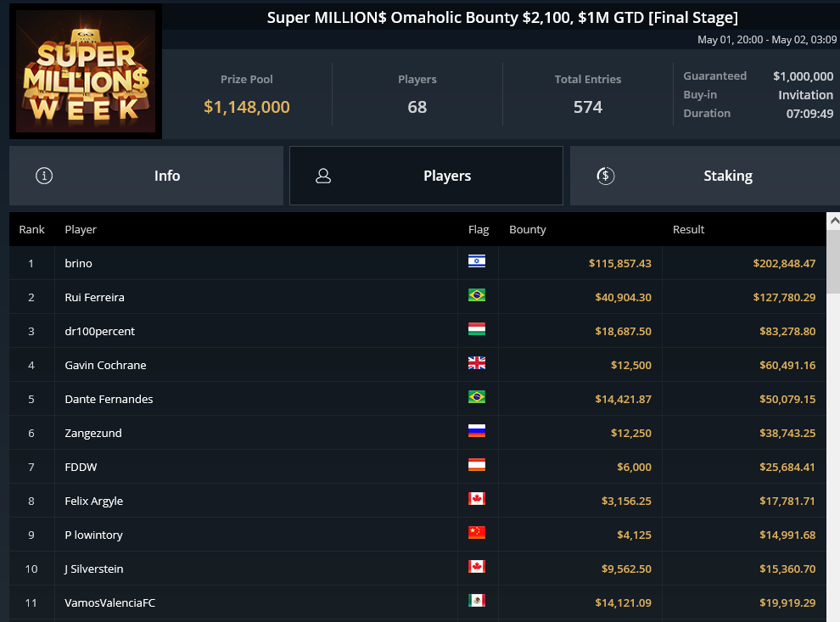Click the Bounty column header

pyautogui.click(x=527, y=229)
